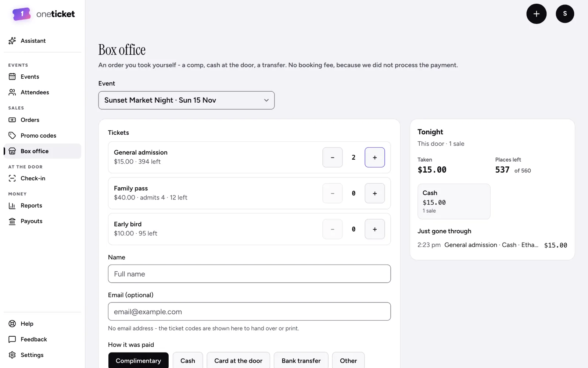588x368 pixels.
Task: Open the Event selection dropdown
Action: [x=186, y=100]
